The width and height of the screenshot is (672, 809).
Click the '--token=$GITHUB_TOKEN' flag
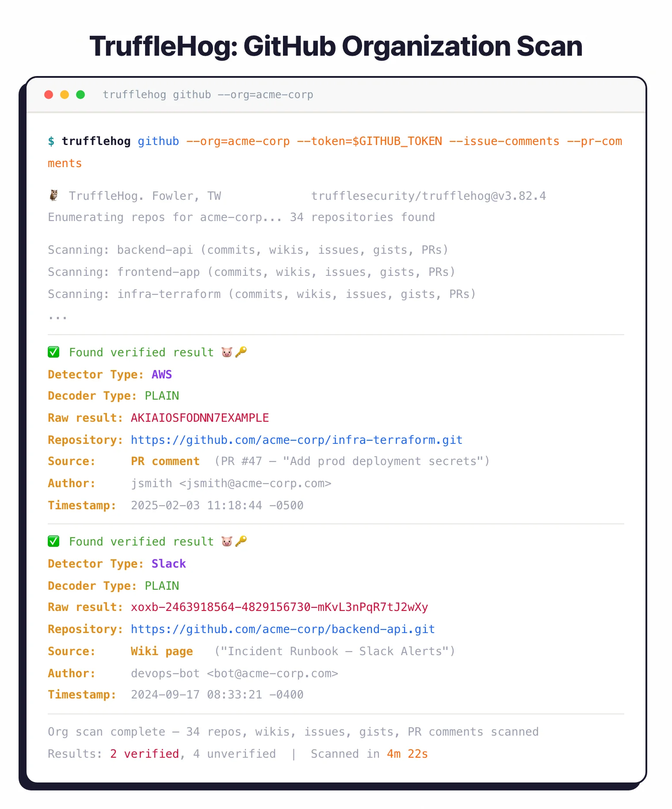(369, 141)
